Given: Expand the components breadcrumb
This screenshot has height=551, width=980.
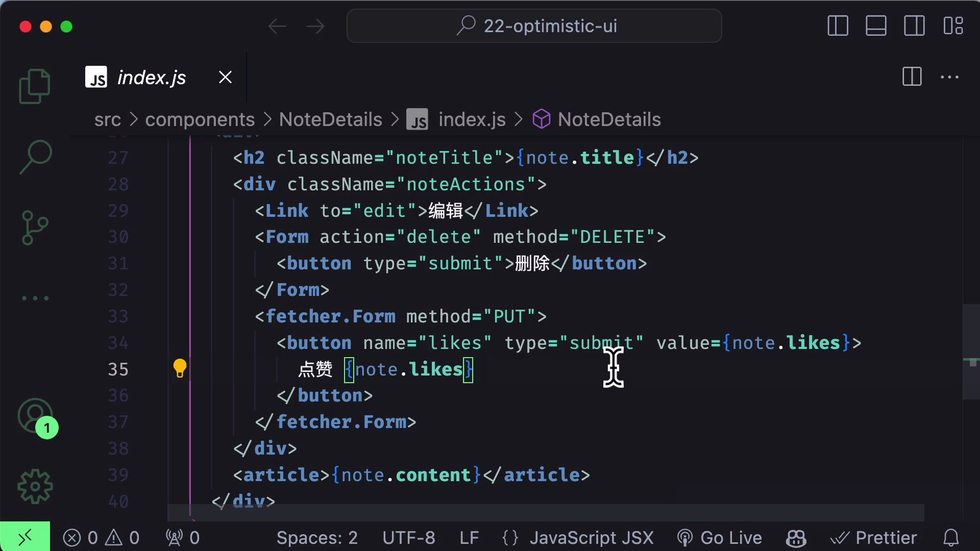Looking at the screenshot, I should [200, 119].
